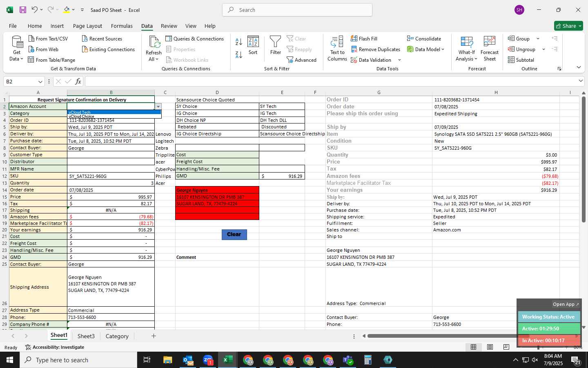Open Get Data button
Viewport: 588px width, 368px height.
pos(17,48)
